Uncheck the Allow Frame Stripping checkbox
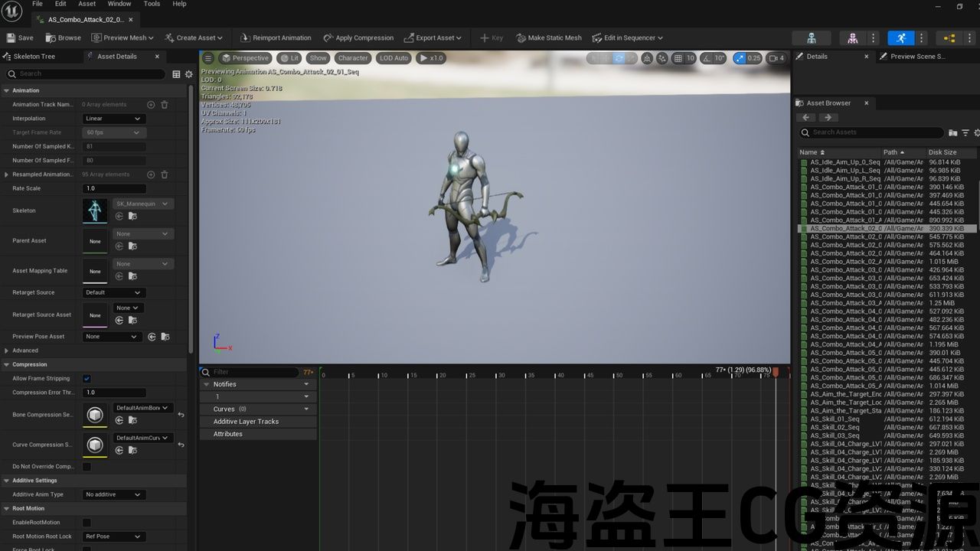The image size is (980, 551). [x=87, y=379]
